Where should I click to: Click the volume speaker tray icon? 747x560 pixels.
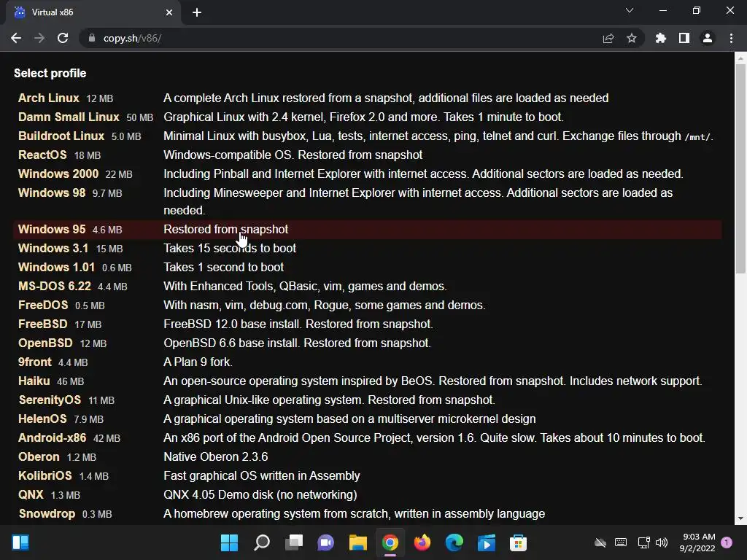[x=661, y=542]
